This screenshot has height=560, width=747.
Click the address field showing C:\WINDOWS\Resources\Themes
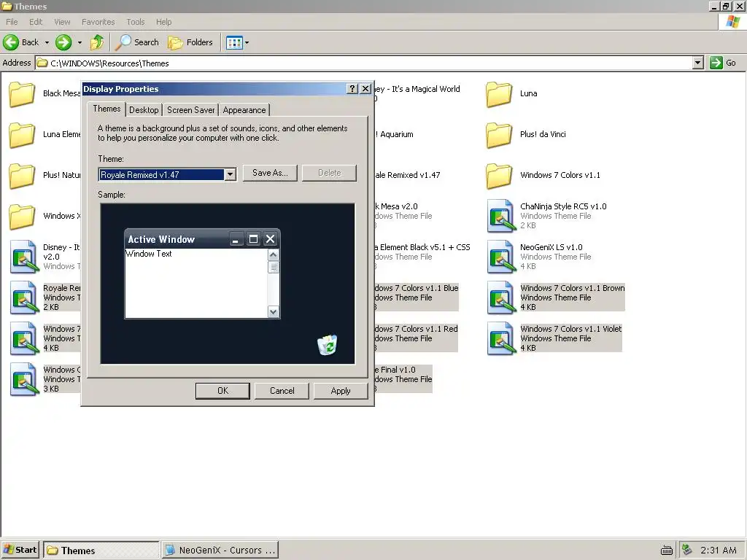(365, 63)
